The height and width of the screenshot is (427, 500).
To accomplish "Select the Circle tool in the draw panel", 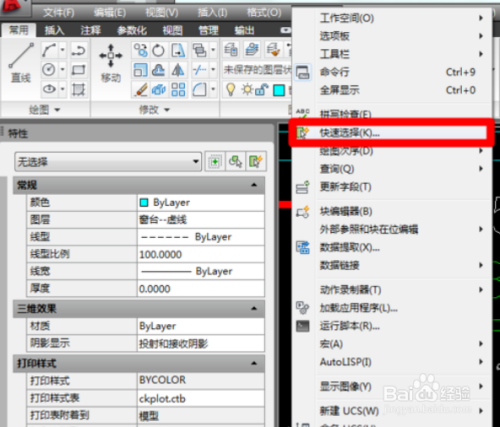I will click(x=49, y=70).
